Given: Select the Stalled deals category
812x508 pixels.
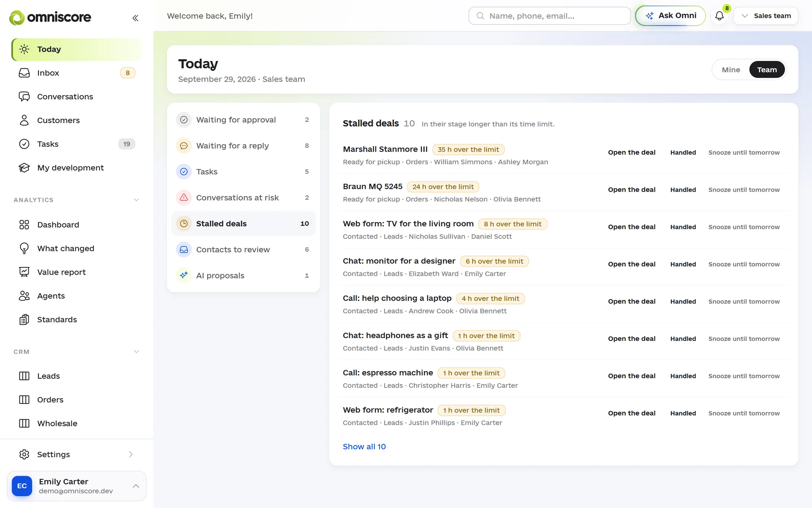Looking at the screenshot, I should point(244,224).
